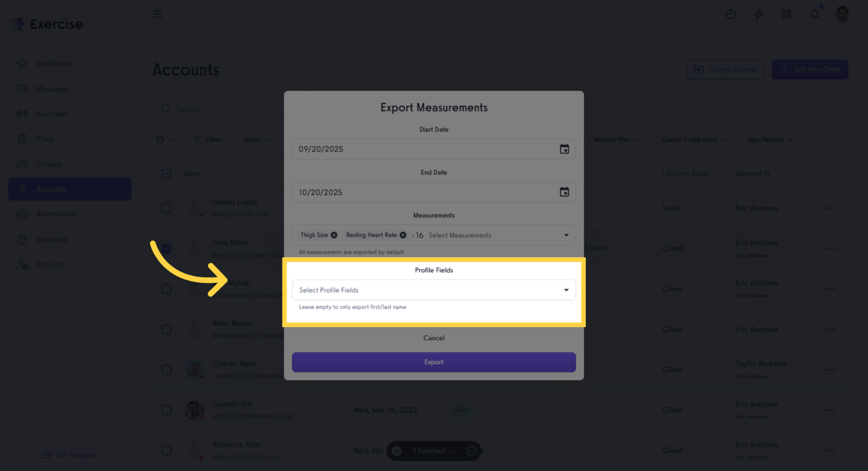
Task: Open the apps grid icon in the top bar
Action: pyautogui.click(x=786, y=13)
